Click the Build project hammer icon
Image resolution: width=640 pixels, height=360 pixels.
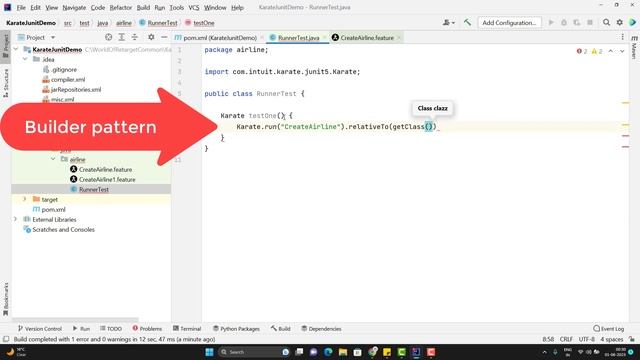pos(467,23)
